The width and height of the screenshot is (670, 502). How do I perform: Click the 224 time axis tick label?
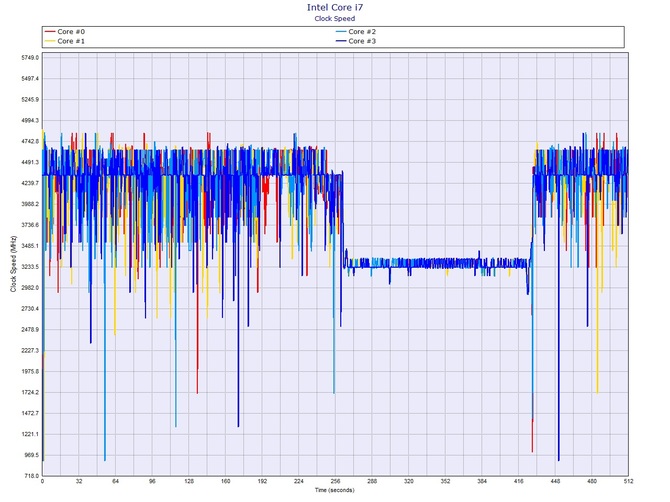299,481
